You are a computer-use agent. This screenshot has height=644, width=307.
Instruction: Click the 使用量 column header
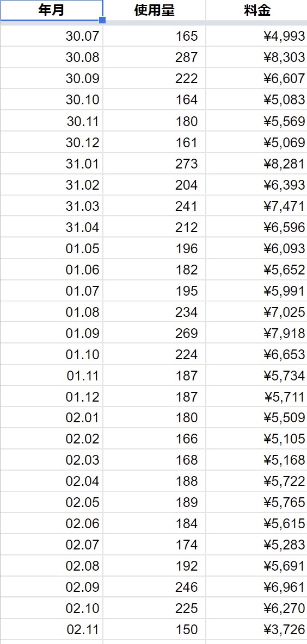click(155, 10)
